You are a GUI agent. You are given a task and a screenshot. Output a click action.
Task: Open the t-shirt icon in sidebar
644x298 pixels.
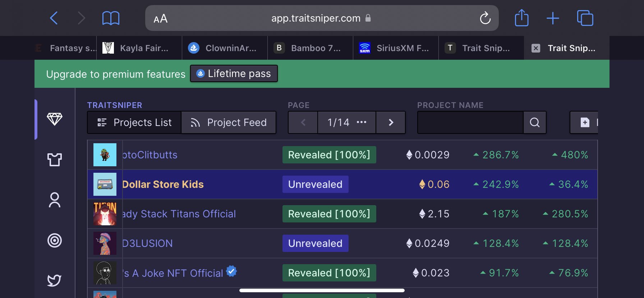(x=55, y=159)
